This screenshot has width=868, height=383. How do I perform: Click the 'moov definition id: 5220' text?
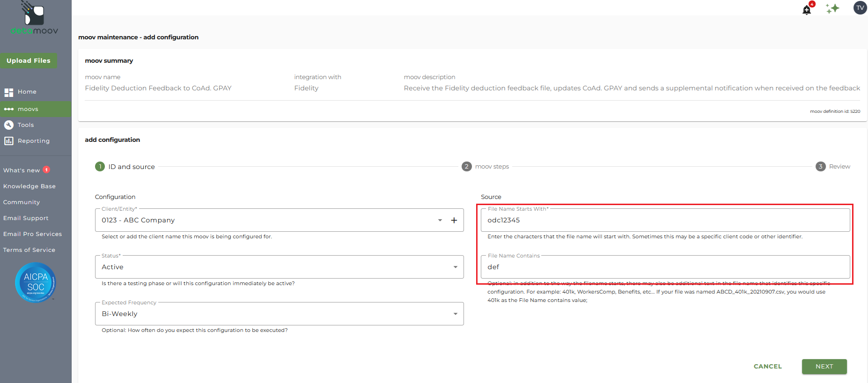[x=835, y=111]
